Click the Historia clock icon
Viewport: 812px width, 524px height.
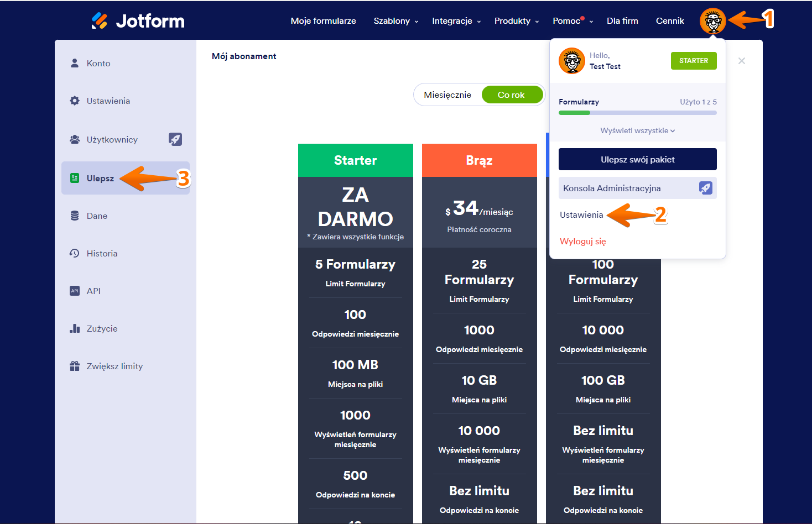click(x=75, y=253)
